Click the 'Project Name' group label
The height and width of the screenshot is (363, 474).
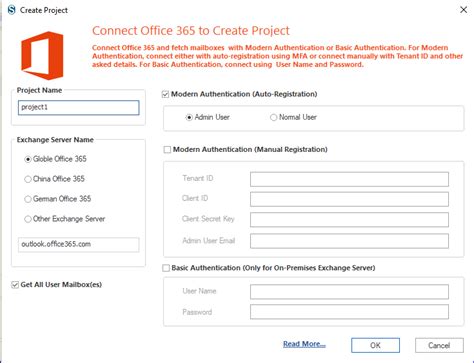[x=39, y=90]
